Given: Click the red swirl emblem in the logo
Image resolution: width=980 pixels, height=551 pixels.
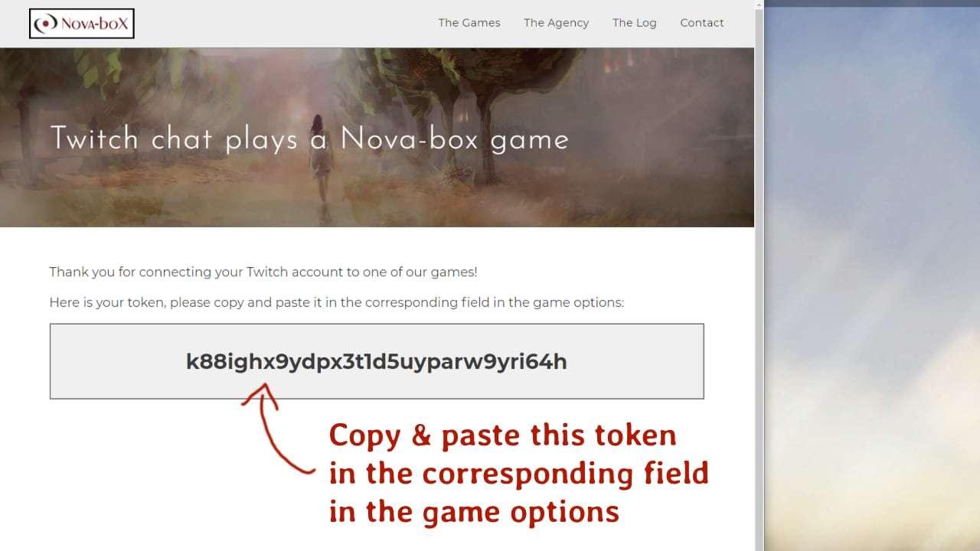Looking at the screenshot, I should (47, 24).
